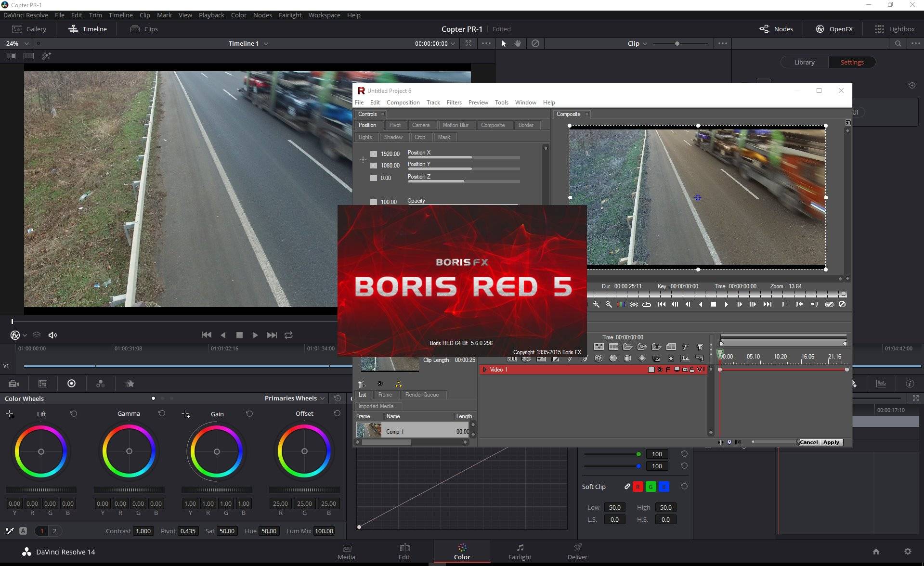Screen dimensions: 924x566
Task: Click the open media folder icon in Boris timeline
Action: point(627,347)
